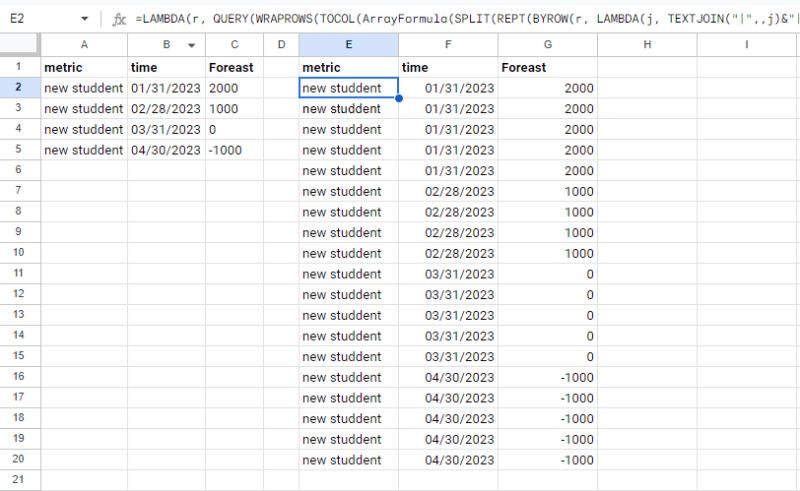Click cell F16 with 04/30/2023
The image size is (800, 491).
[448, 377]
